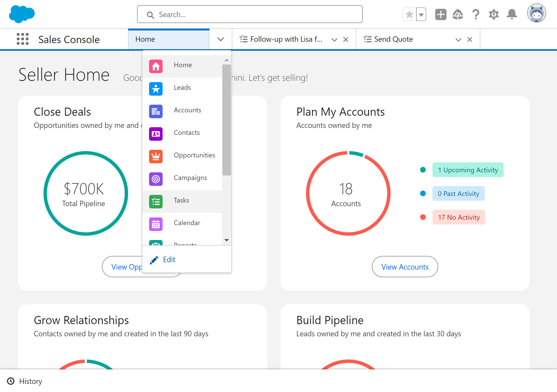The width and height of the screenshot is (557, 392).
Task: Open the Help question mark icon
Action: [x=476, y=15]
